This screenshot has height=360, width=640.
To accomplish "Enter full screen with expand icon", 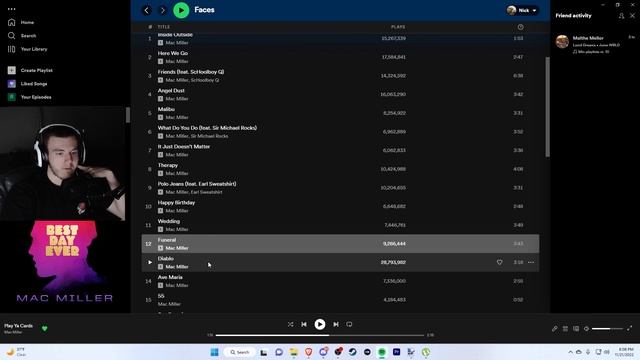I will click(x=630, y=329).
